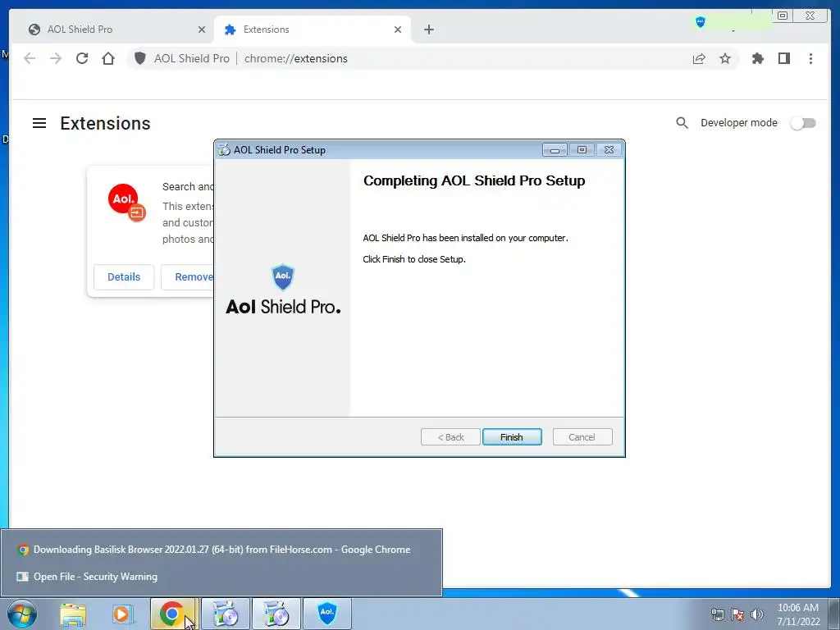Click the AOL extension logo
840x630 pixels.
pyautogui.click(x=126, y=202)
